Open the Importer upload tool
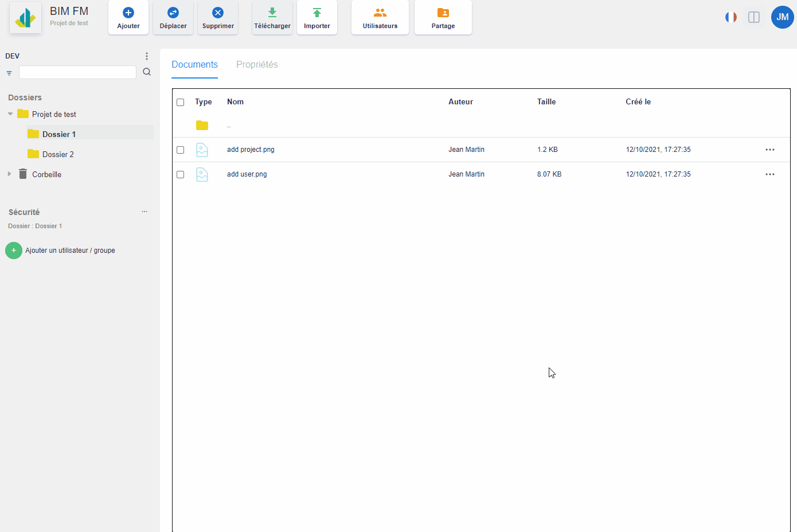797x532 pixels. click(317, 13)
